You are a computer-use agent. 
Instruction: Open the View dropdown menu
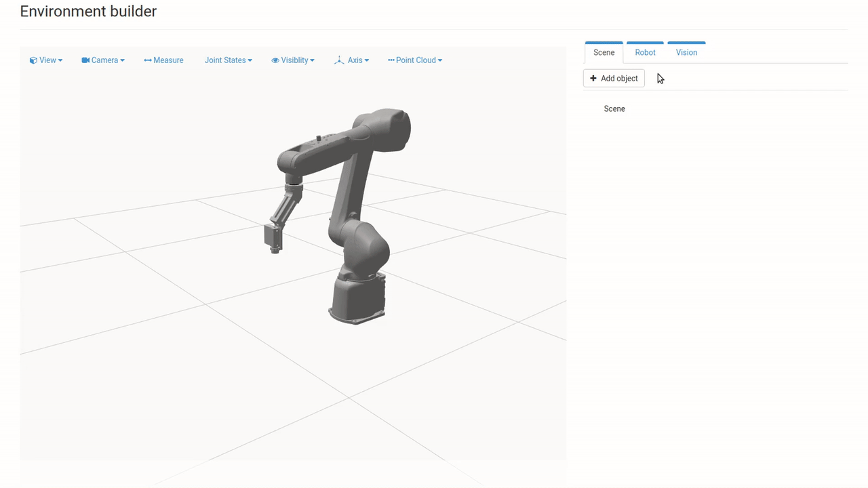coord(46,60)
